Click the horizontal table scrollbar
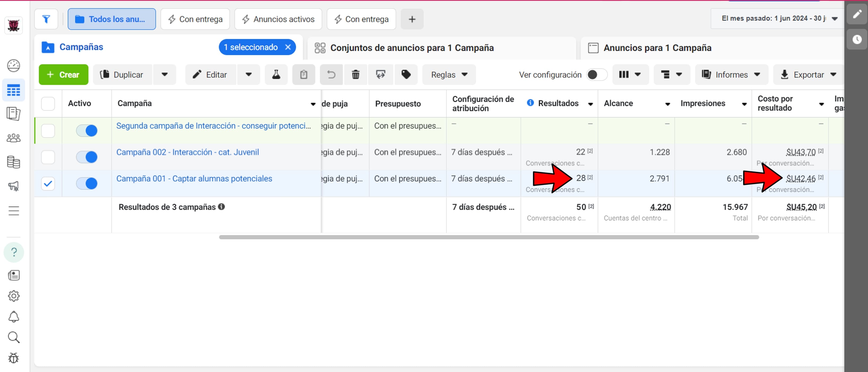Image resolution: width=868 pixels, height=372 pixels. click(489, 237)
